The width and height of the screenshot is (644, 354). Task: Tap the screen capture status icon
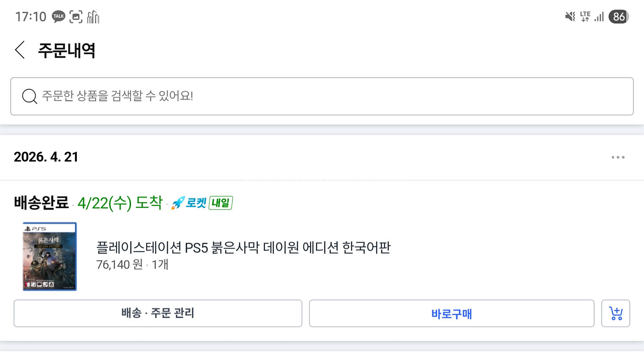[x=76, y=17]
